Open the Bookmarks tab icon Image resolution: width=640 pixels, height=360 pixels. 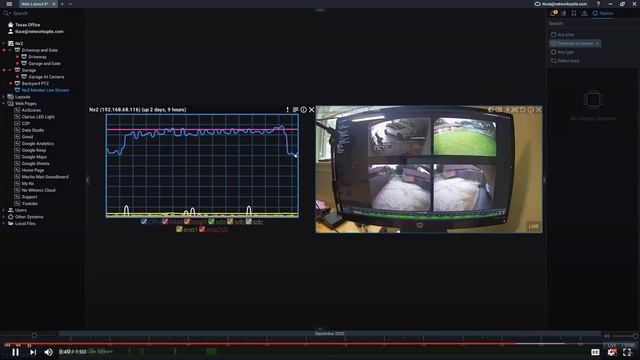[574, 13]
